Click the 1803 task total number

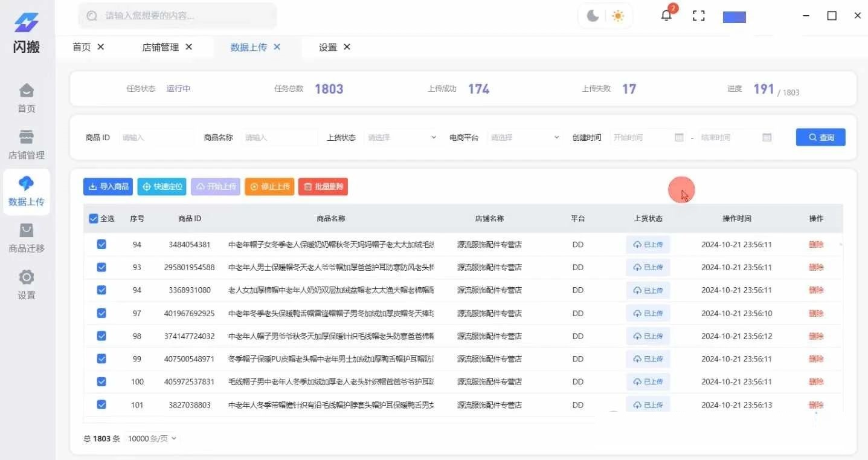point(329,89)
